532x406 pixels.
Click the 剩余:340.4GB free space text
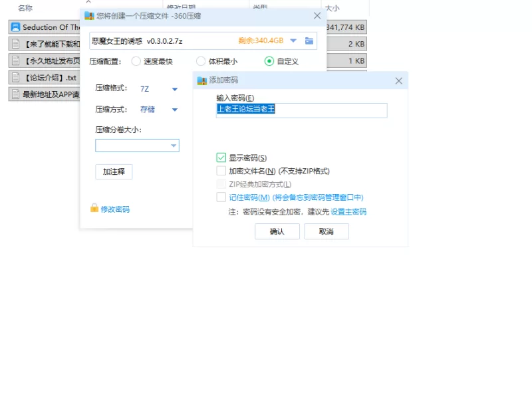click(261, 41)
